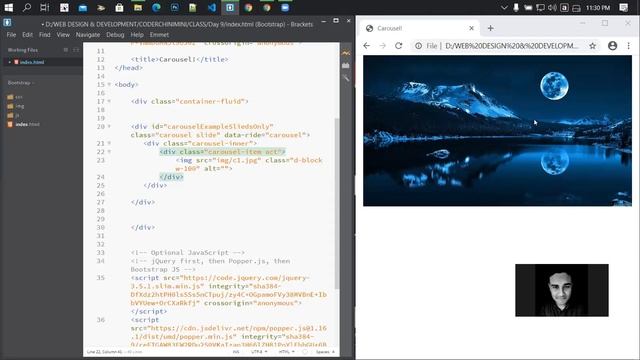The height and width of the screenshot is (360, 640).
Task: Open the Extension Manager icon in Brackets sidebar
Action: 346,65
